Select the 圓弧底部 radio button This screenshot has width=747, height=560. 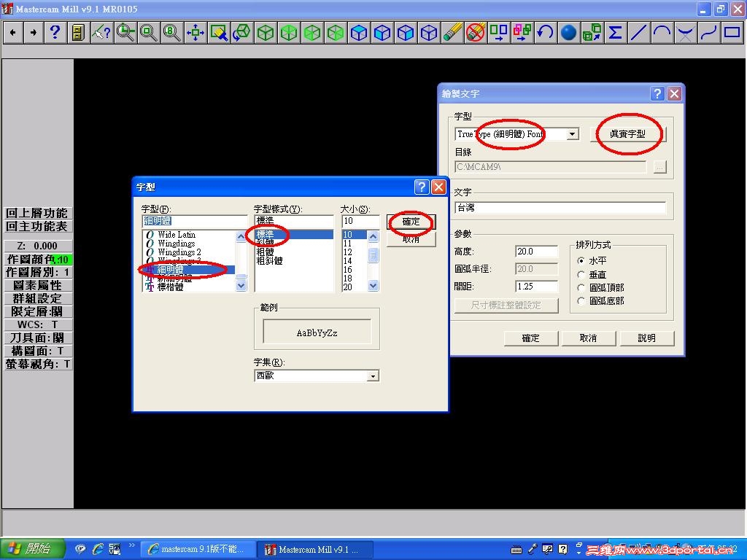click(x=581, y=301)
